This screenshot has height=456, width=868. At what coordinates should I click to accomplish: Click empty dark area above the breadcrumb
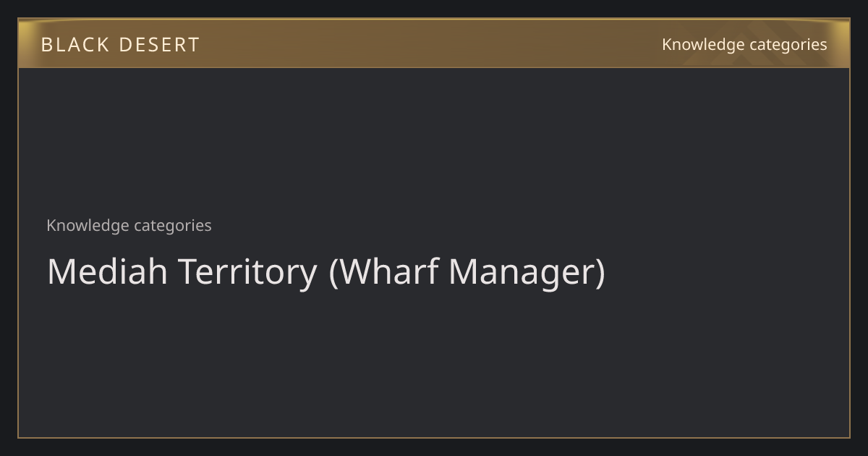point(434,138)
